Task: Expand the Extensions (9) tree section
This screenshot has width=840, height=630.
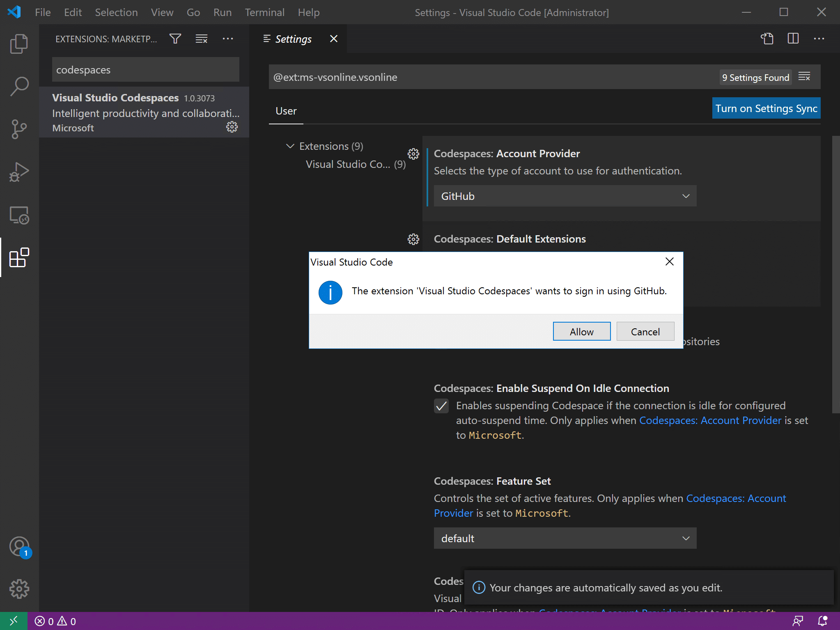Action: (x=290, y=146)
